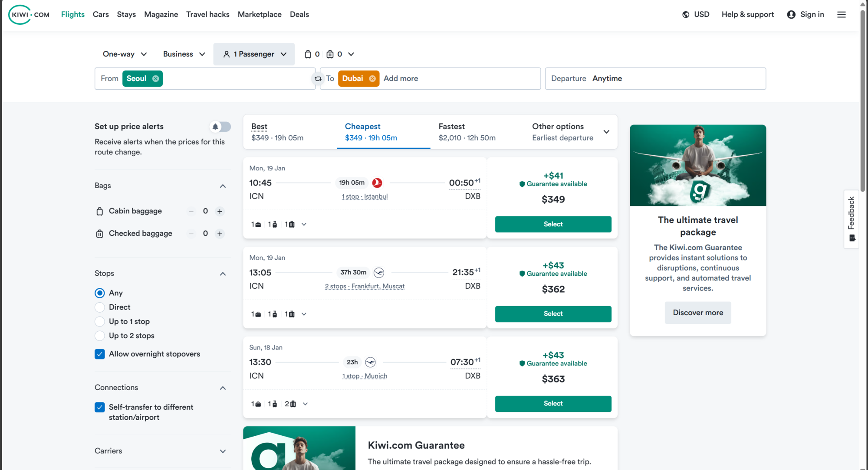
Task: Click guarantee shield icon on the $349 flight
Action: click(x=522, y=184)
